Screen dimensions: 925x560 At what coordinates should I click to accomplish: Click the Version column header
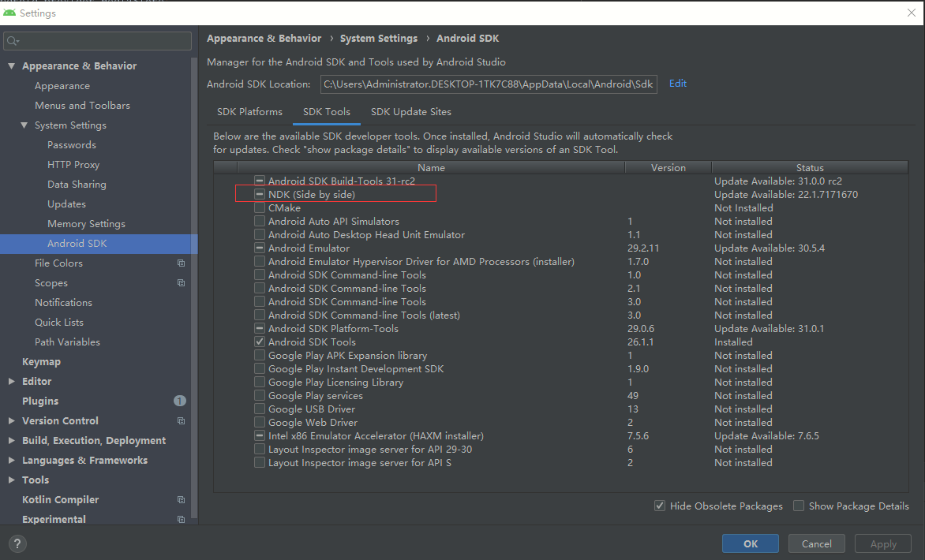pyautogui.click(x=668, y=167)
